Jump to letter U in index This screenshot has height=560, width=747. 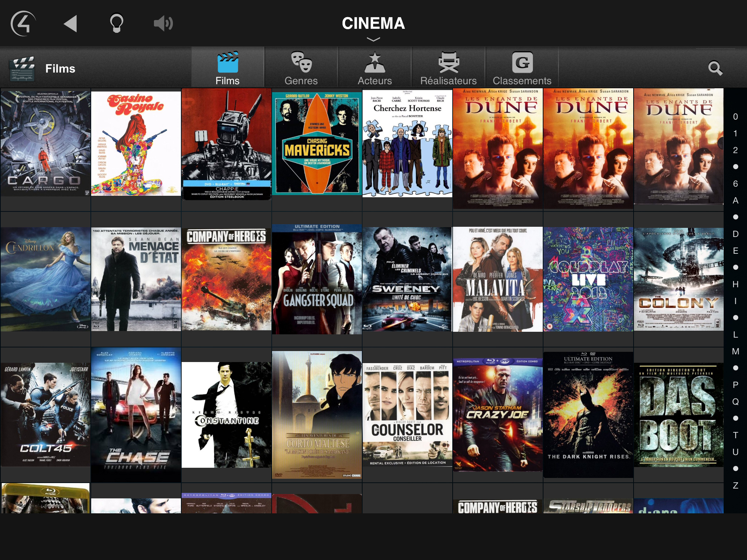(735, 452)
